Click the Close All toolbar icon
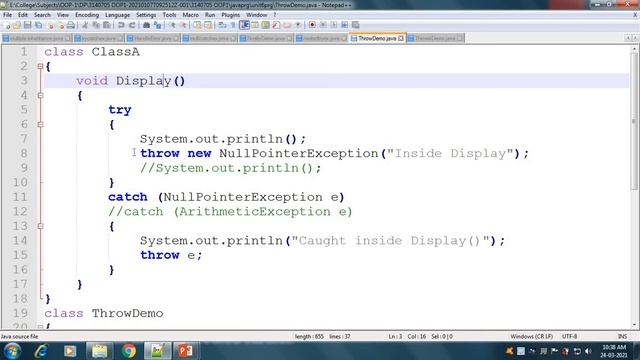640x360 pixels. click(61, 25)
